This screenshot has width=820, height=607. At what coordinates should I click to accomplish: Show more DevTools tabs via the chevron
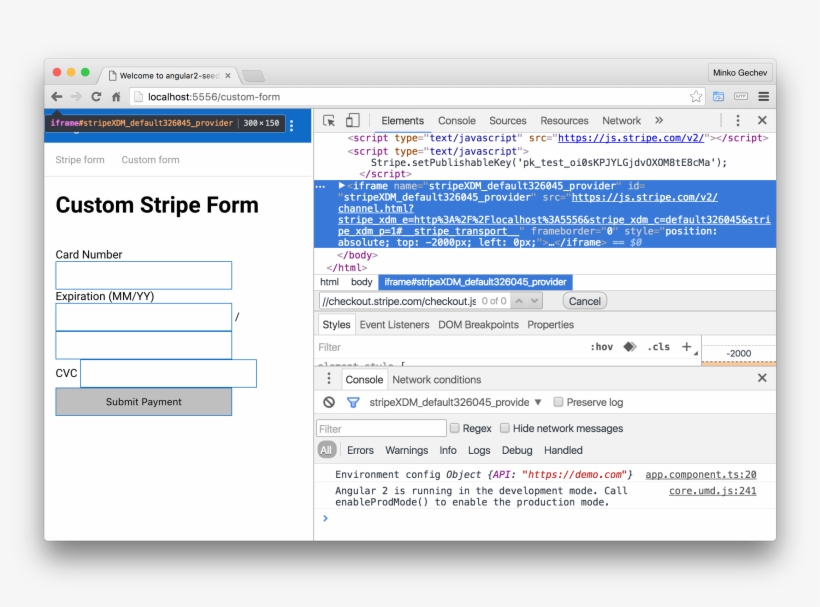pyautogui.click(x=659, y=120)
